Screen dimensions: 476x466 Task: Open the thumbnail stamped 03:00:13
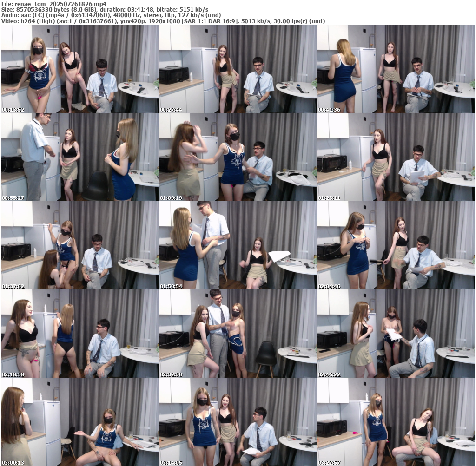tap(80, 422)
